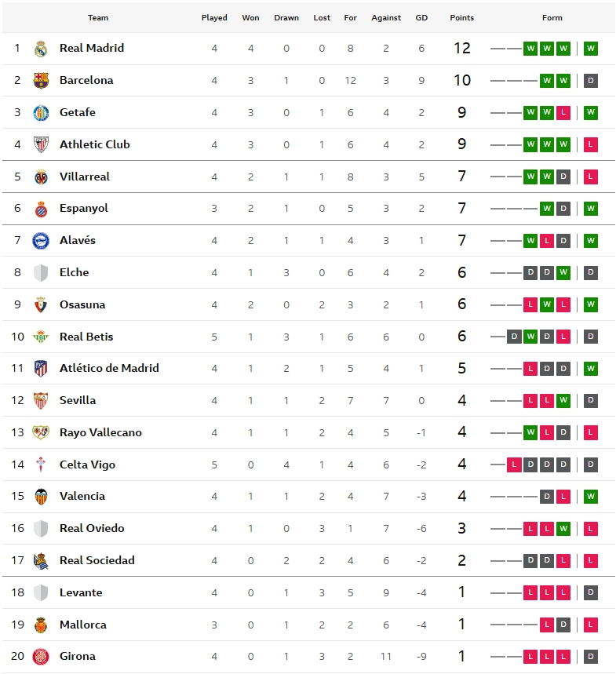
Task: Open the Sevilla team link
Action: pos(78,400)
